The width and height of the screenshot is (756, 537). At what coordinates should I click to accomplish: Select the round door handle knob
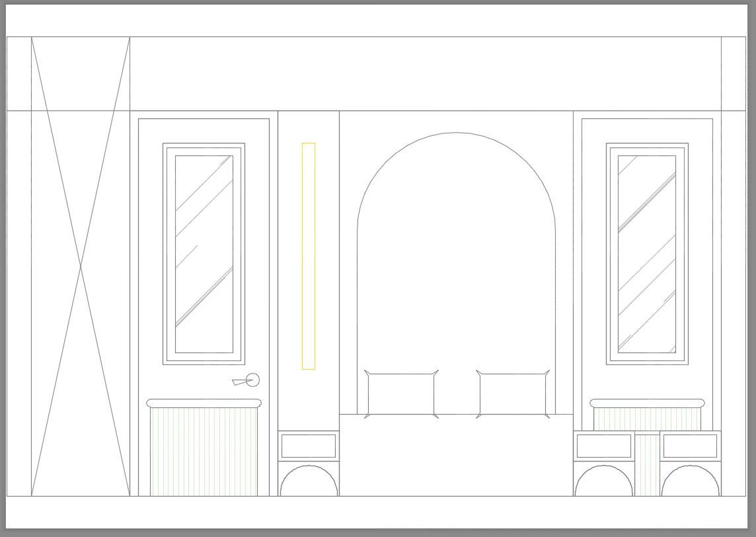(253, 380)
